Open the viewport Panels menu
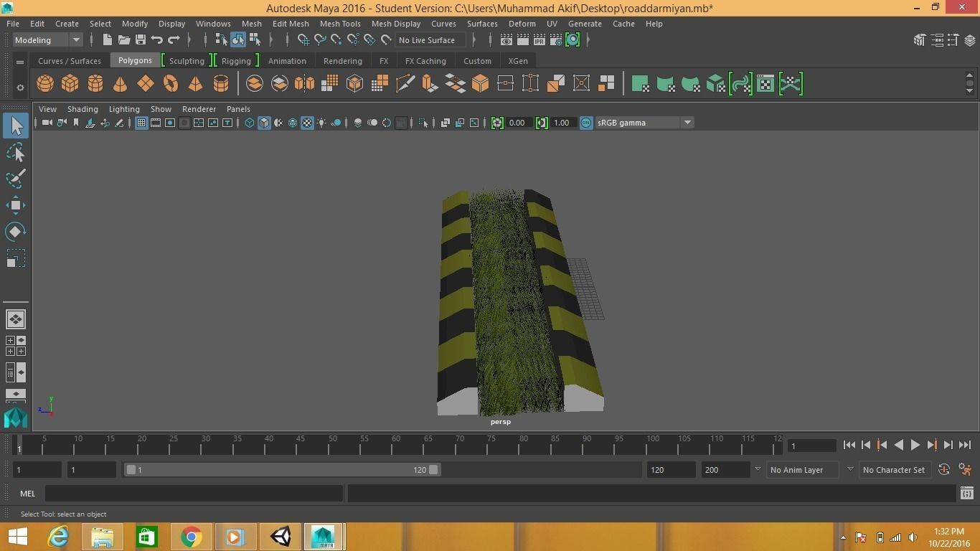 point(238,109)
